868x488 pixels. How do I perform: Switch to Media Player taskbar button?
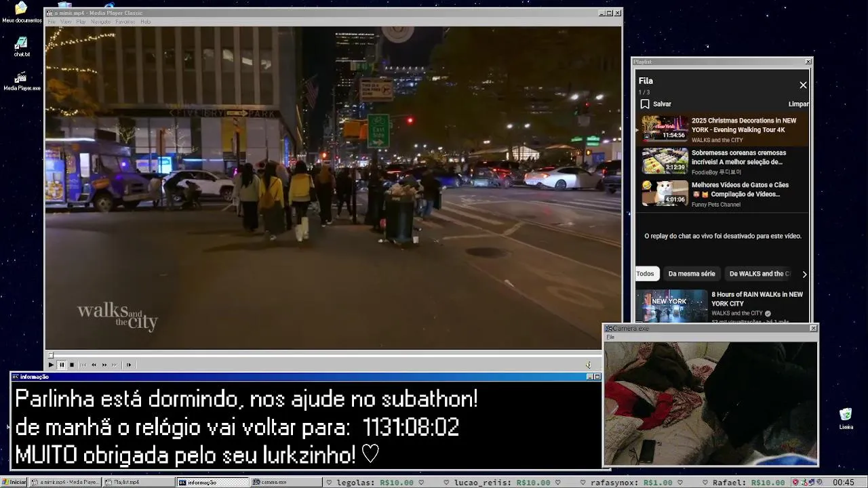[66, 482]
